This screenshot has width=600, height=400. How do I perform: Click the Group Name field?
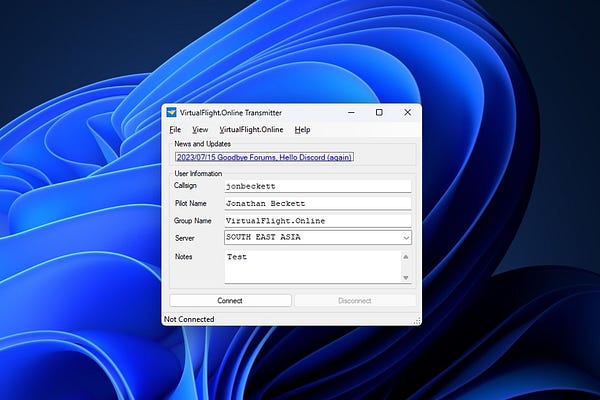(x=318, y=220)
